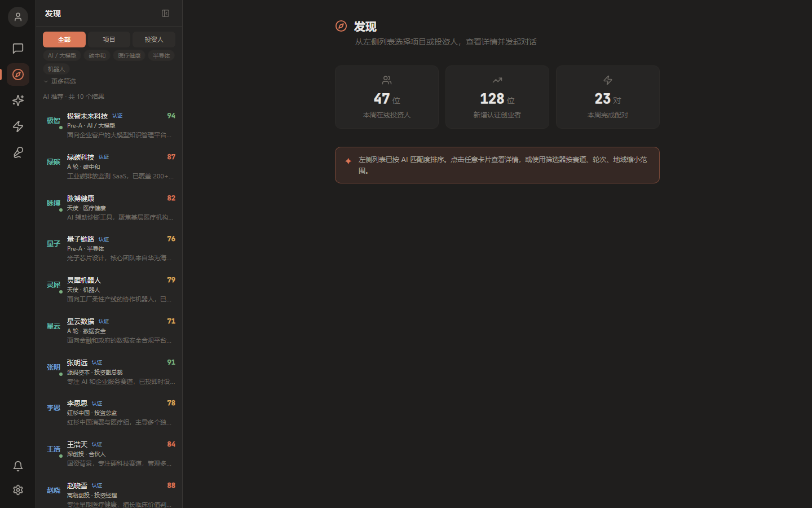Switch to the 投资人 tab
Viewport: 812px width, 508px height.
tap(154, 40)
